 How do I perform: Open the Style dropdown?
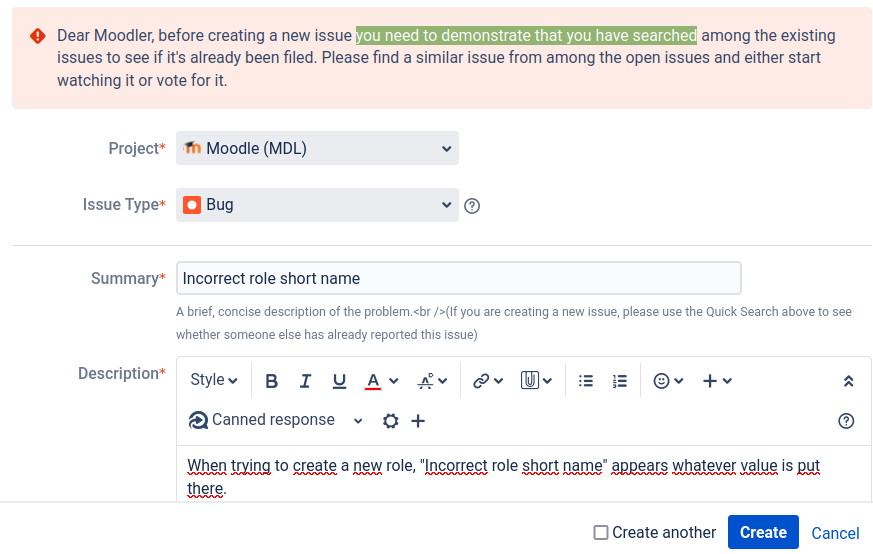pyautogui.click(x=214, y=380)
